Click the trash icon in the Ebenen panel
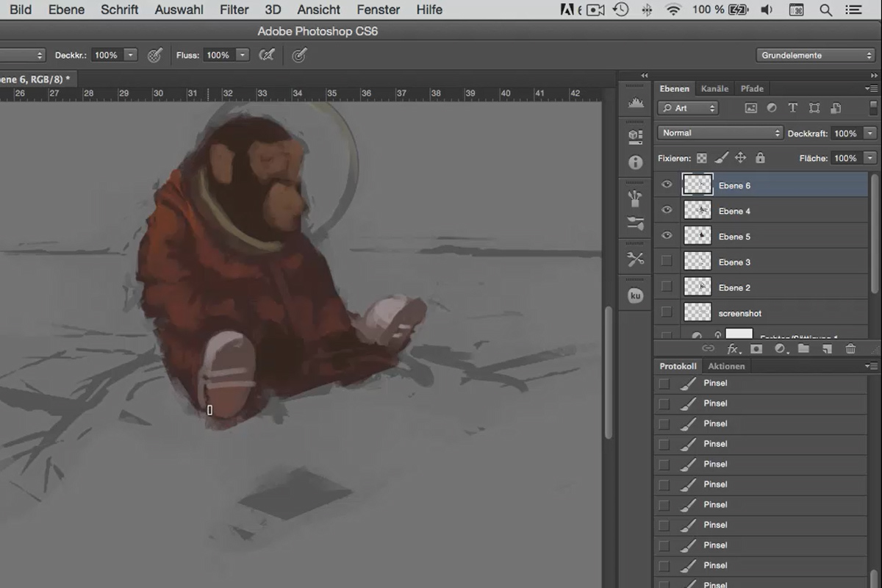 click(x=850, y=349)
